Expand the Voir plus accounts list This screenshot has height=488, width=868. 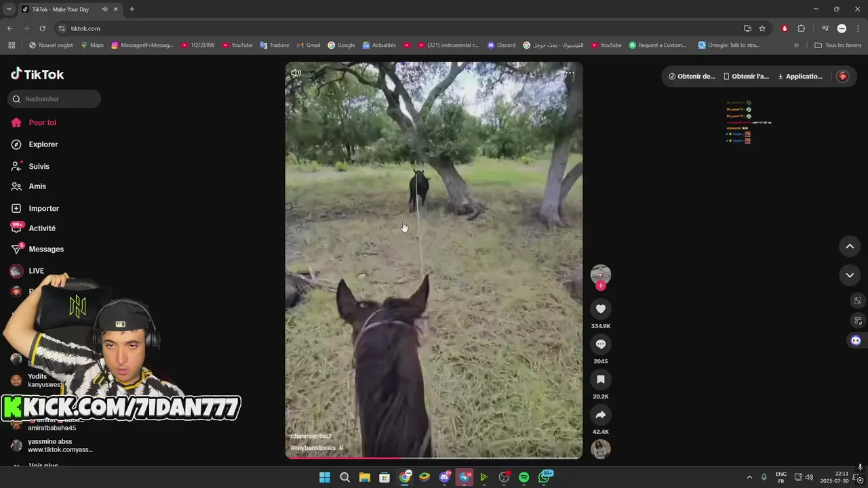(x=43, y=466)
